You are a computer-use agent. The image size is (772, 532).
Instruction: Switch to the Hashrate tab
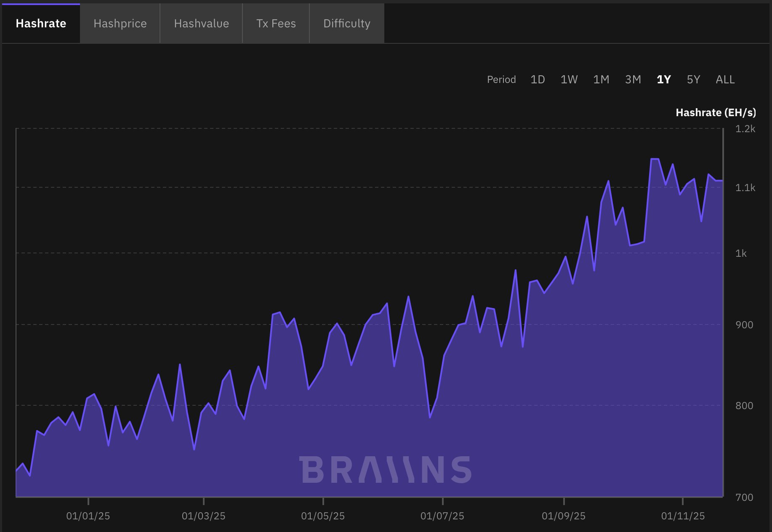[41, 23]
